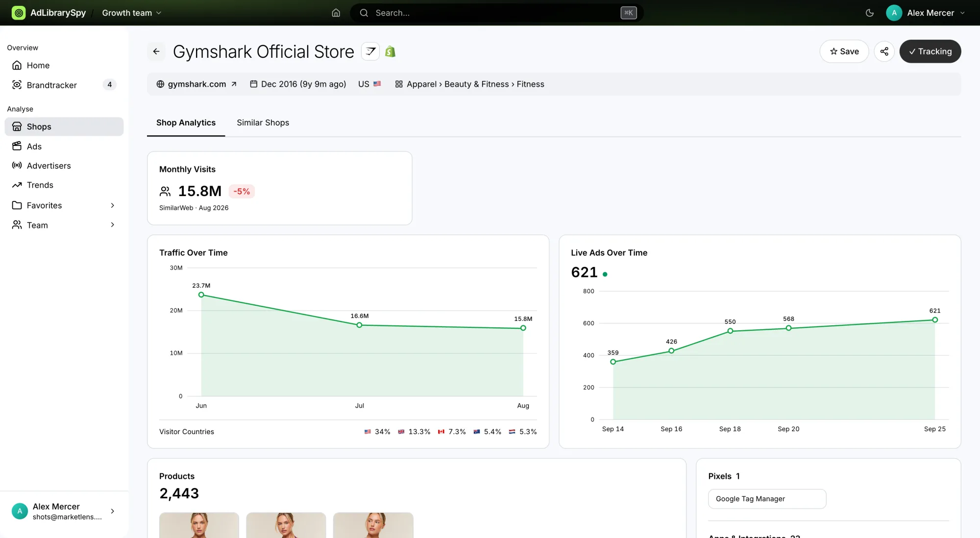Click the AdLibrarySpy logo icon
Image resolution: width=980 pixels, height=538 pixels.
click(19, 13)
